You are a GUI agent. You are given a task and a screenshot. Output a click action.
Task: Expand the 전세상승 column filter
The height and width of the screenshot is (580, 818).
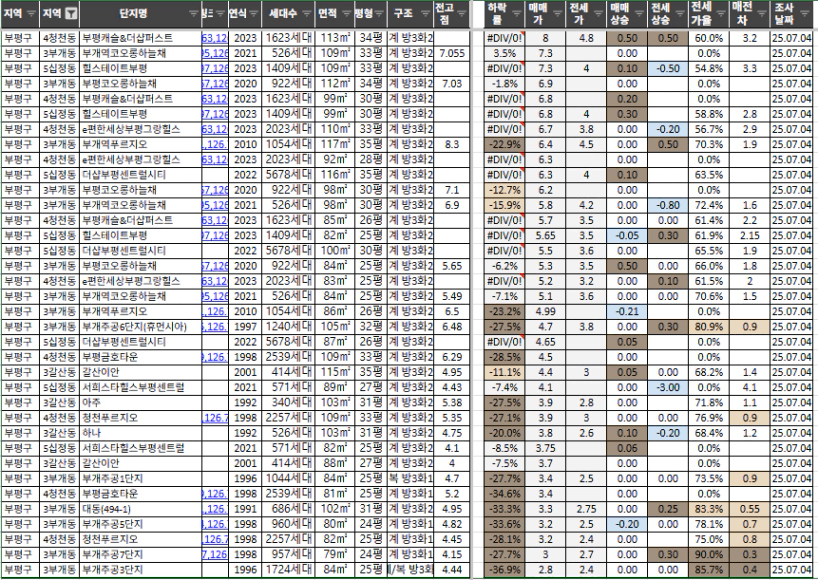pyautogui.click(x=680, y=14)
